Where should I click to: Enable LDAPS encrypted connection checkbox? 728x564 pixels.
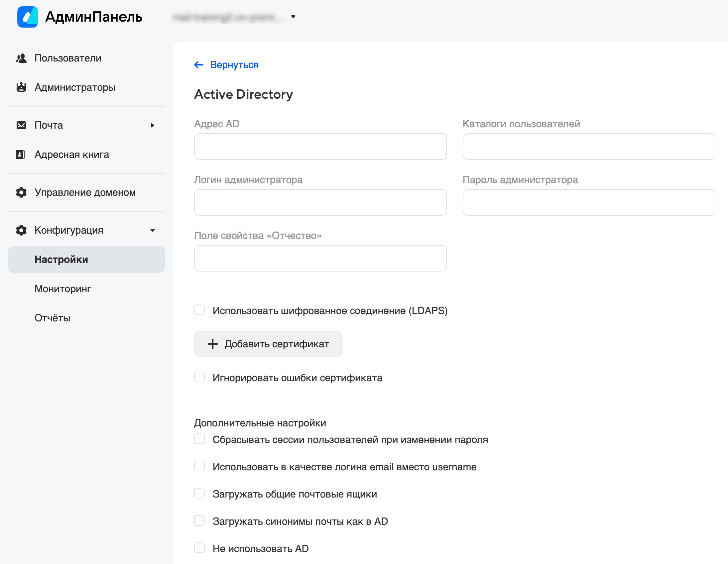(200, 310)
